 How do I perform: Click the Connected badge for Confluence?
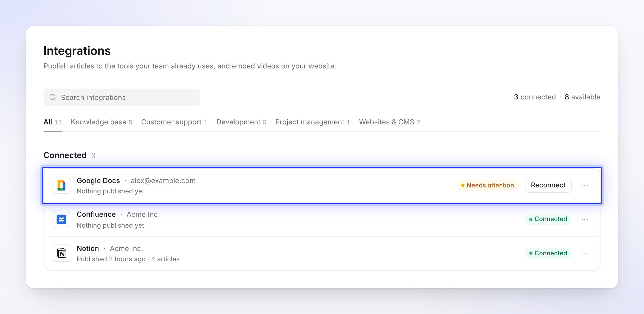click(x=548, y=219)
